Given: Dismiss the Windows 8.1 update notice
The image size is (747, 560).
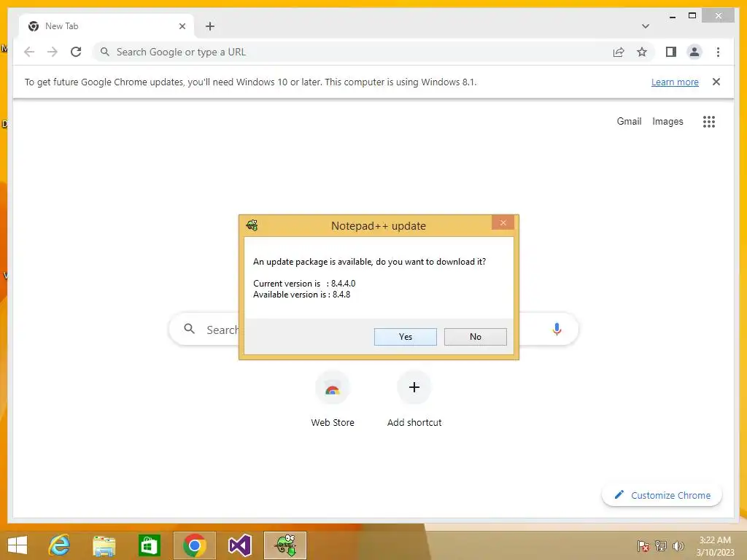Looking at the screenshot, I should click(716, 82).
